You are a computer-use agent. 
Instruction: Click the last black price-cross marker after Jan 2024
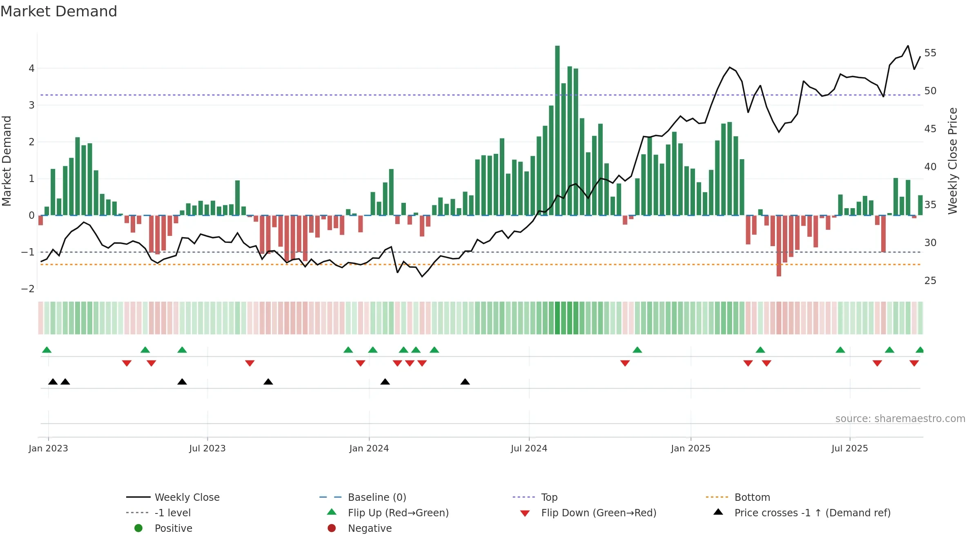465,382
